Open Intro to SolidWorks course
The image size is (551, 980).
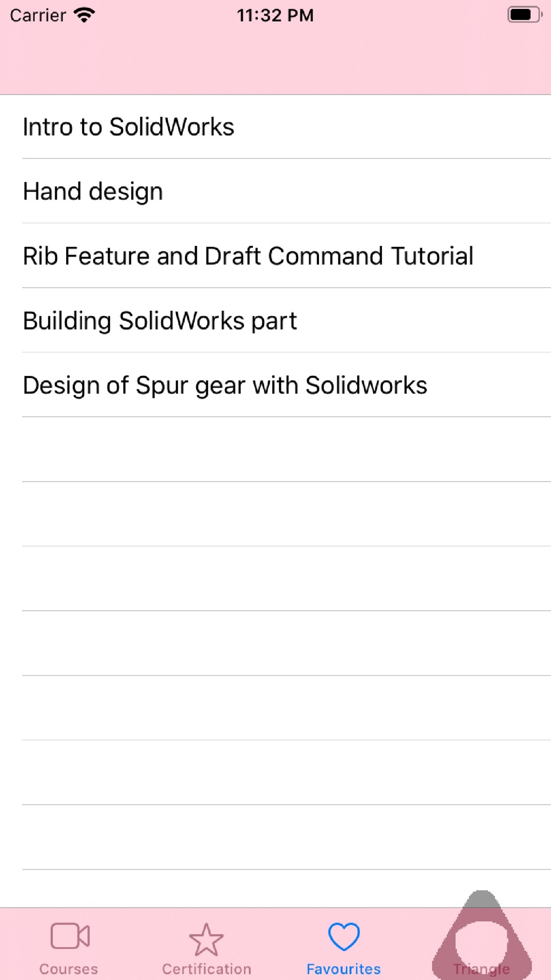pyautogui.click(x=275, y=127)
